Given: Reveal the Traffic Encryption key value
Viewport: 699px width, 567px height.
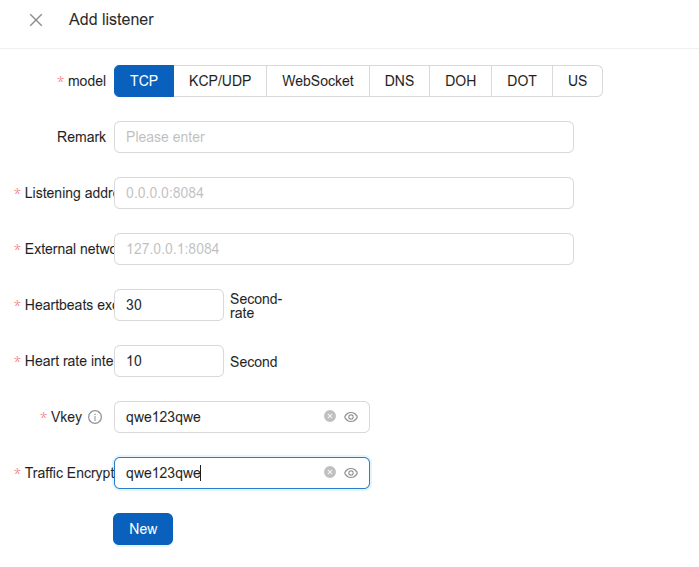Looking at the screenshot, I should coord(351,473).
